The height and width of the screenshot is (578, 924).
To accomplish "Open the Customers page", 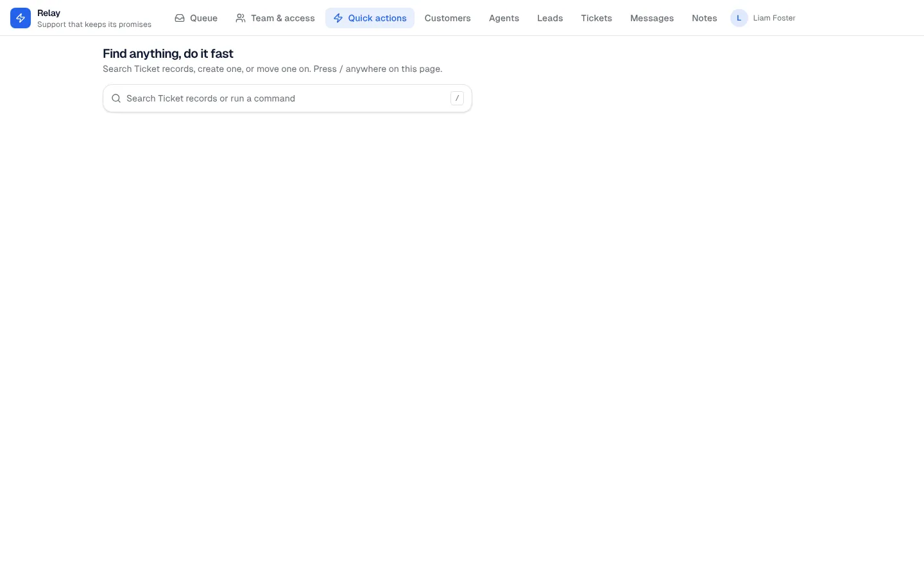I will coord(448,18).
